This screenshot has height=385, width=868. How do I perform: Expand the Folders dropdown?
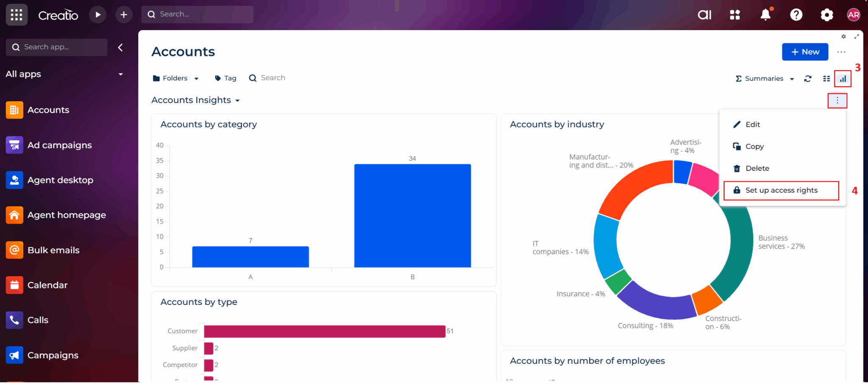[196, 78]
